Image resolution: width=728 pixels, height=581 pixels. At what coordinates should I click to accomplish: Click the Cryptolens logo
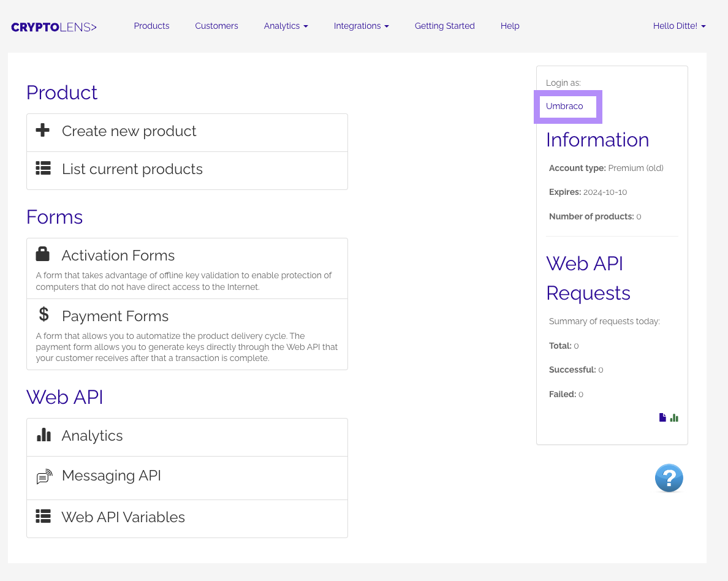[x=54, y=27]
